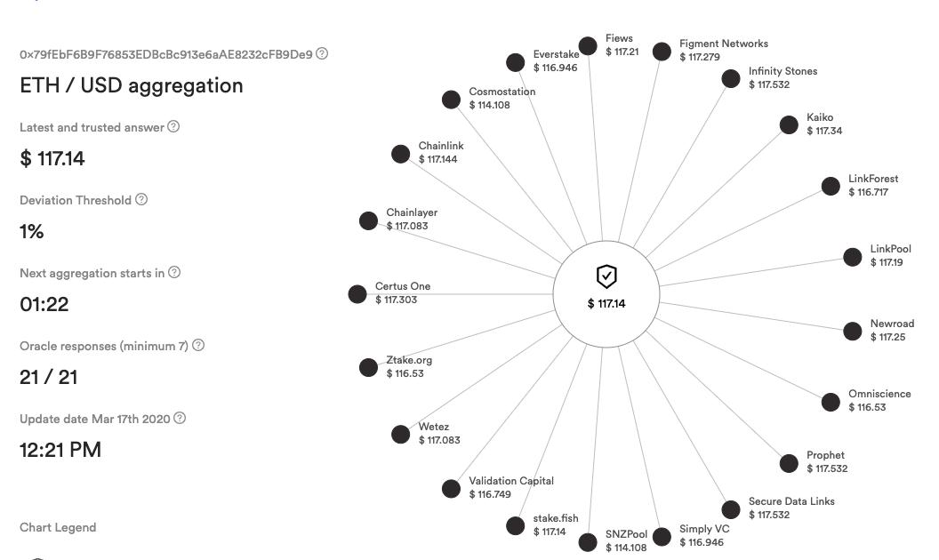Click the Infinity Stones oracle label
The image size is (939, 560).
click(782, 71)
